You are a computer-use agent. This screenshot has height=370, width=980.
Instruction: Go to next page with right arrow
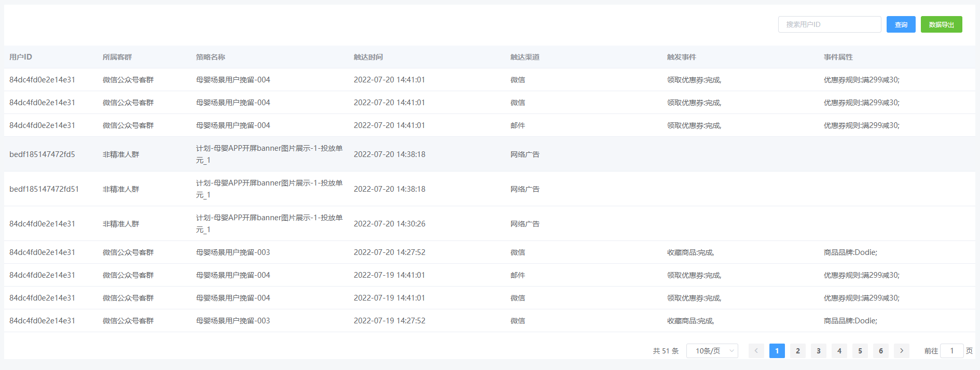coord(902,351)
